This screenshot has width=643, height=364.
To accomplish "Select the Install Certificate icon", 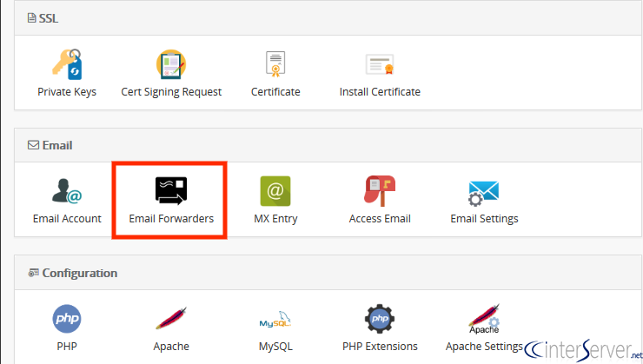I will point(380,65).
